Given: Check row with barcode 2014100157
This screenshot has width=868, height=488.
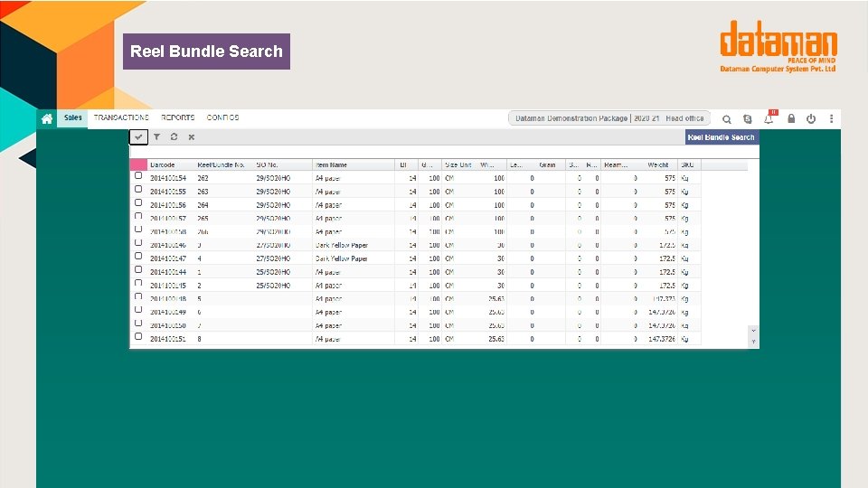Looking at the screenshot, I should (x=138, y=216).
